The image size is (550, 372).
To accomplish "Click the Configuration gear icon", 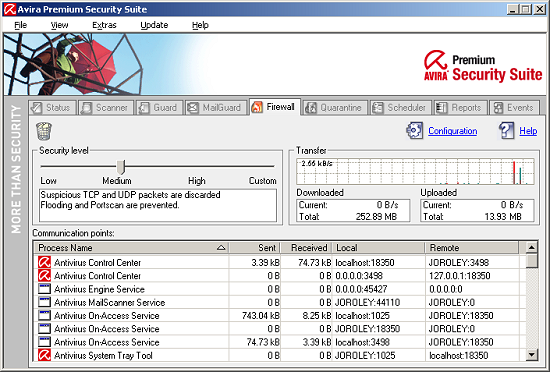I will tap(414, 130).
